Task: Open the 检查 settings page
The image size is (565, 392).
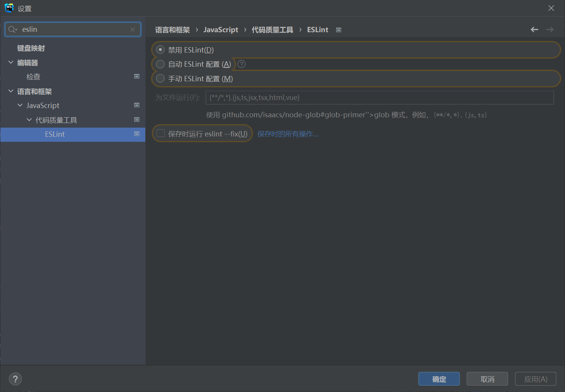Action: click(x=33, y=77)
